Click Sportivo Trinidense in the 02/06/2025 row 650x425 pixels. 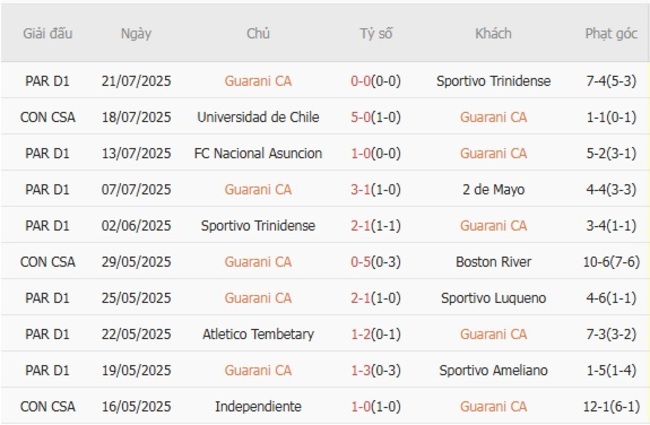(x=258, y=226)
